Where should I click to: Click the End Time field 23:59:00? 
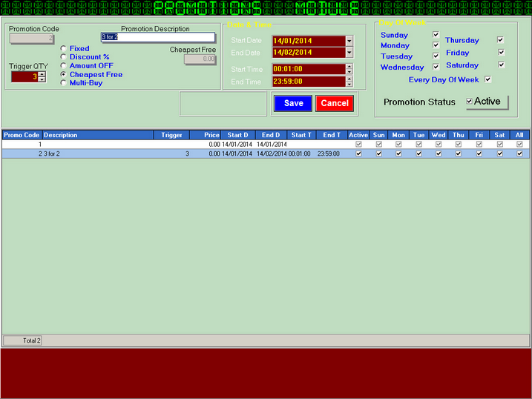coord(309,82)
